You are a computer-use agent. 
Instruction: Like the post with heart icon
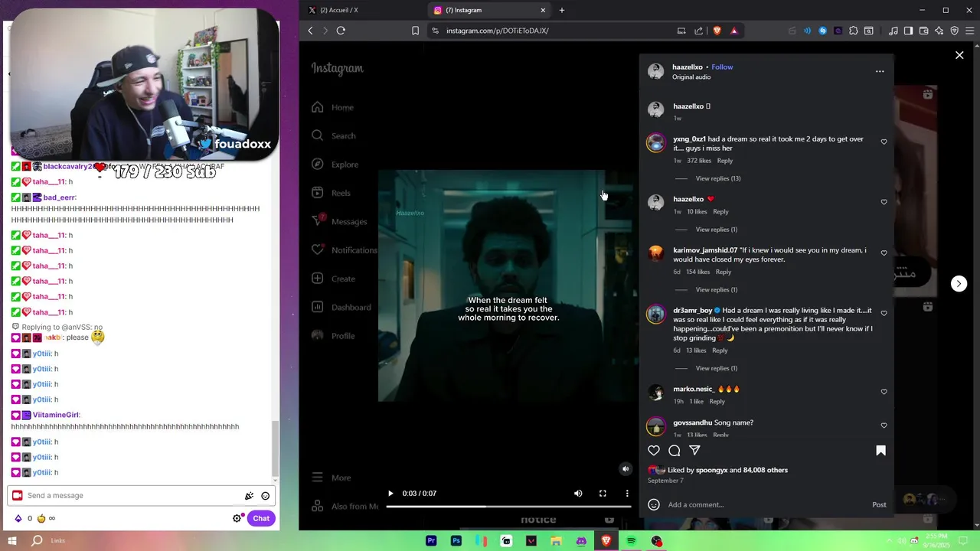[654, 451]
